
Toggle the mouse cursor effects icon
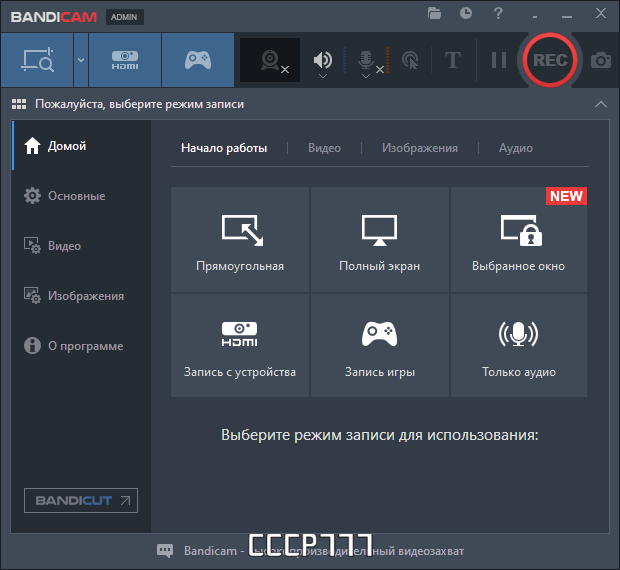pyautogui.click(x=410, y=60)
